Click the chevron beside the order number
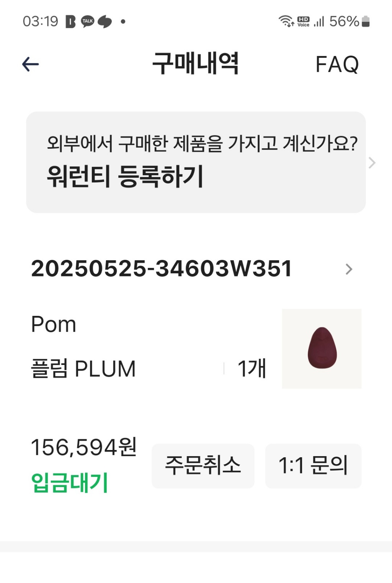 (348, 269)
